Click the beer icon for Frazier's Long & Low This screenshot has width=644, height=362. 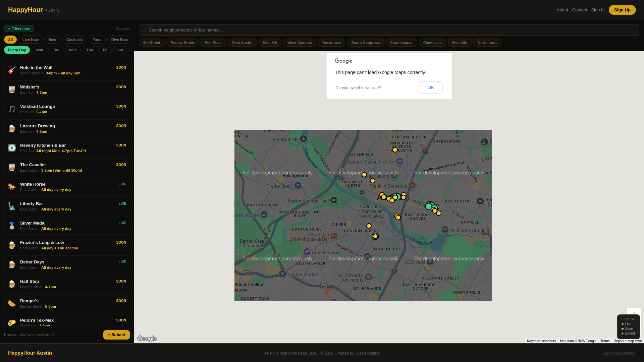12,245
